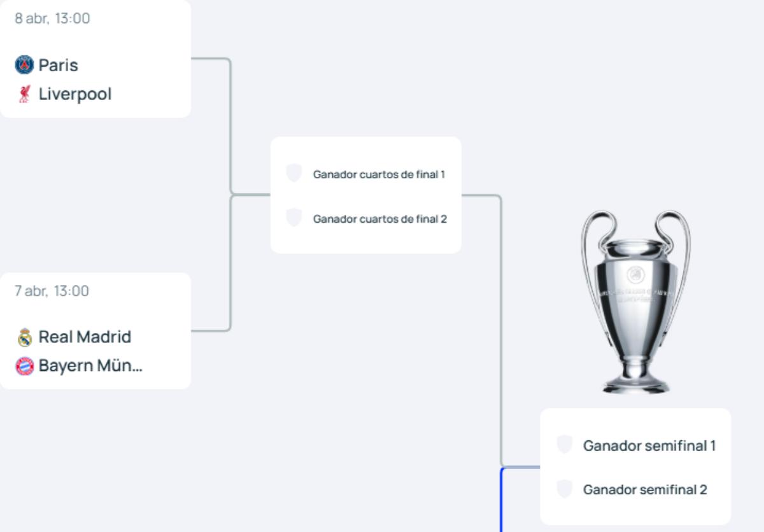The image size is (764, 532).
Task: Click the Liverpool crest icon
Action: pyautogui.click(x=24, y=94)
